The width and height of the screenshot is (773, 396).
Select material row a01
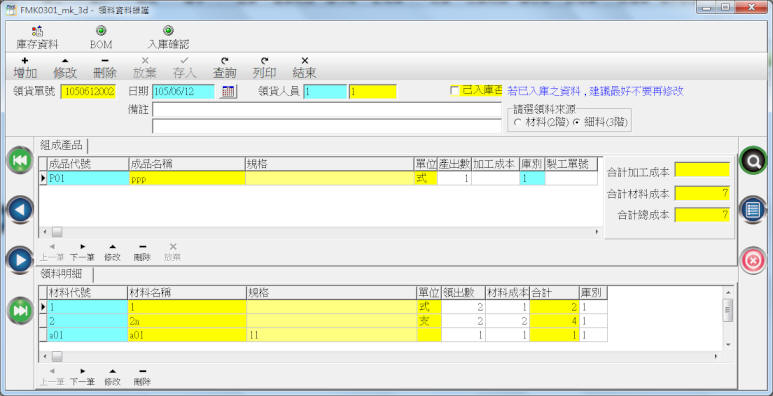coord(322,335)
